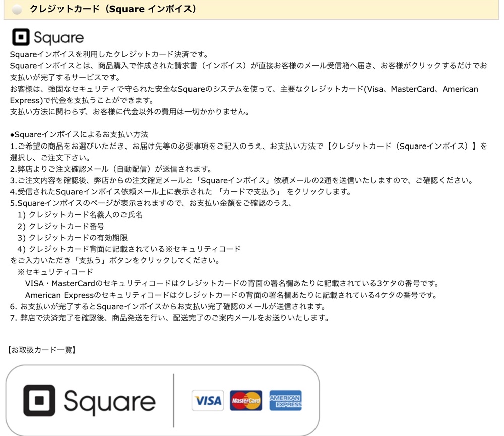The height and width of the screenshot is (436, 504).
Task: Click the American Express logo
Action: 285,400
